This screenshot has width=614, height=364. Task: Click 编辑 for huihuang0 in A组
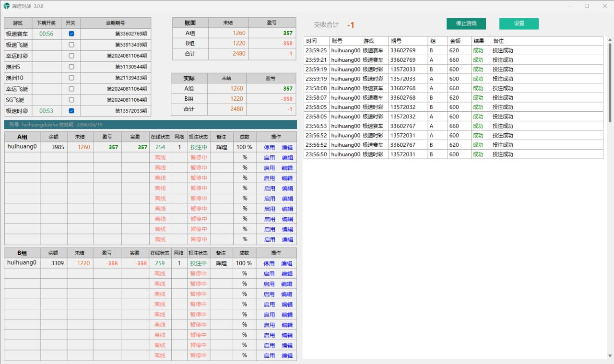[287, 148]
